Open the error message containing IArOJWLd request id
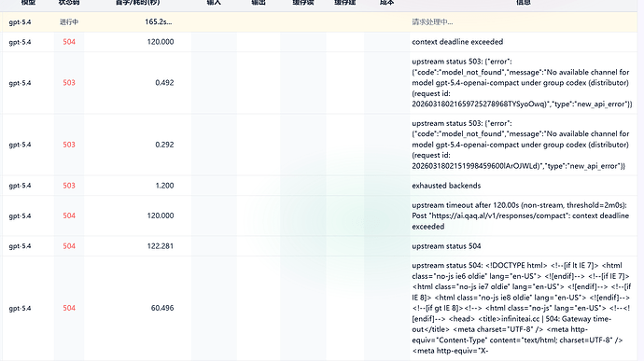Viewport: 644px width, 361px height. tap(521, 145)
